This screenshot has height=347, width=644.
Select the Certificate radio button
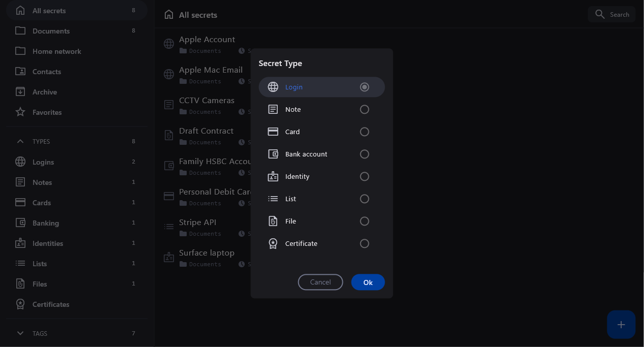[x=364, y=243]
